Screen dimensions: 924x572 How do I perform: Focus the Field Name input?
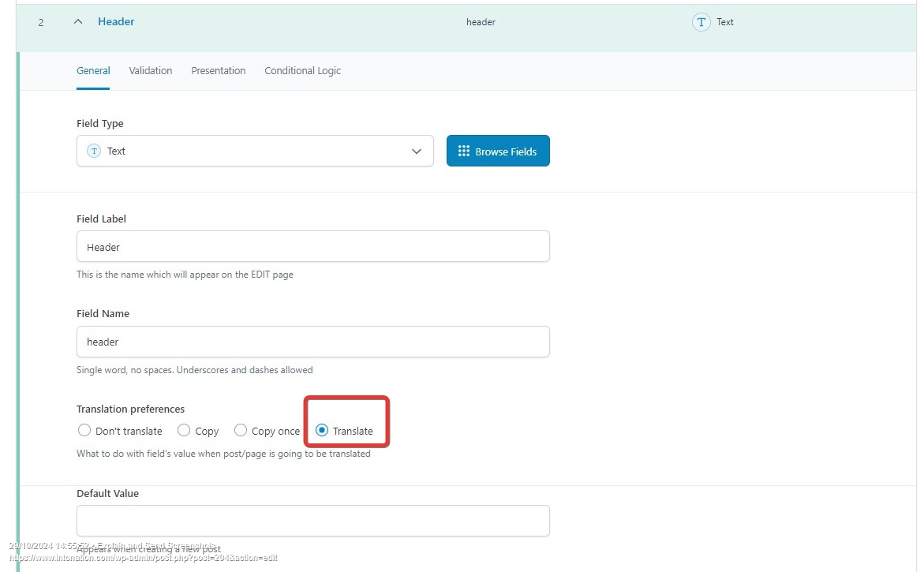coord(313,342)
